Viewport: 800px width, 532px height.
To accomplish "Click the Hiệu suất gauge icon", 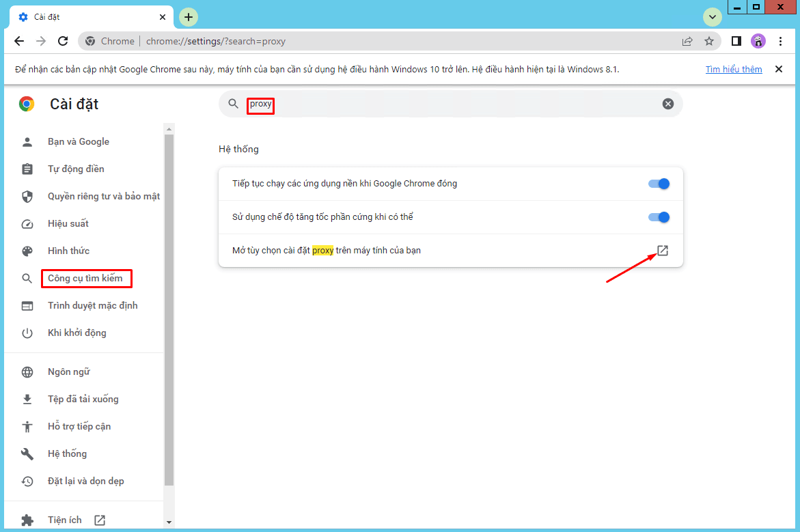I will 27,223.
